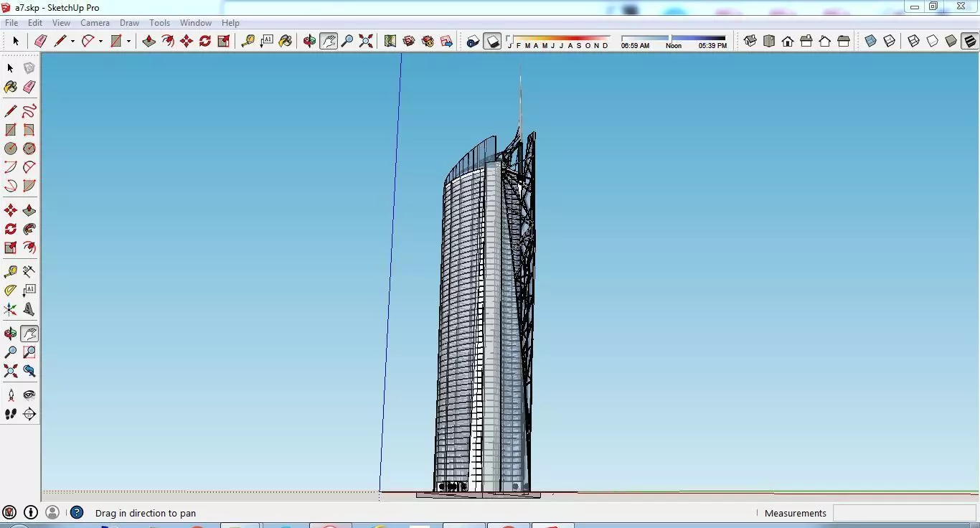Click Zoom Extents in the top toolbar

click(x=366, y=41)
